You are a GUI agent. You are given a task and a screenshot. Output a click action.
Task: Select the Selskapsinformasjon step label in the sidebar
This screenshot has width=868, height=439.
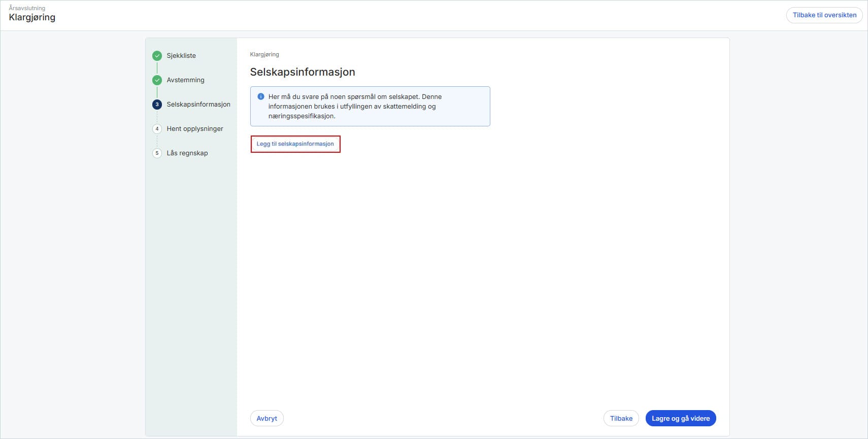coord(198,105)
